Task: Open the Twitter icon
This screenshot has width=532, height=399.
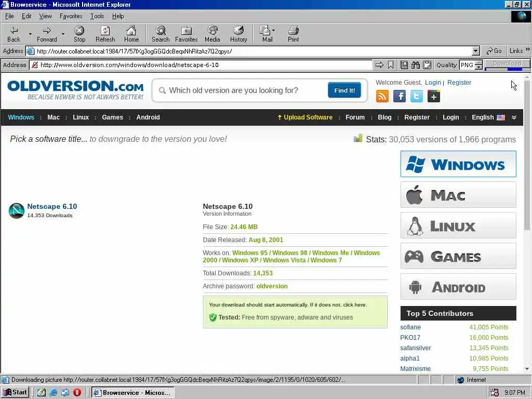Action: 417,96
